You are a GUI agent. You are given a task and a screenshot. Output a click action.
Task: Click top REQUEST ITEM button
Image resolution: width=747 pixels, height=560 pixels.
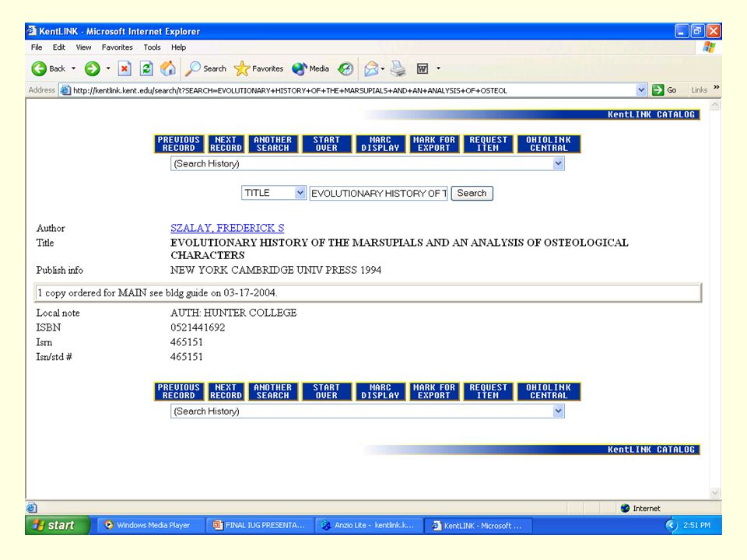point(488,144)
